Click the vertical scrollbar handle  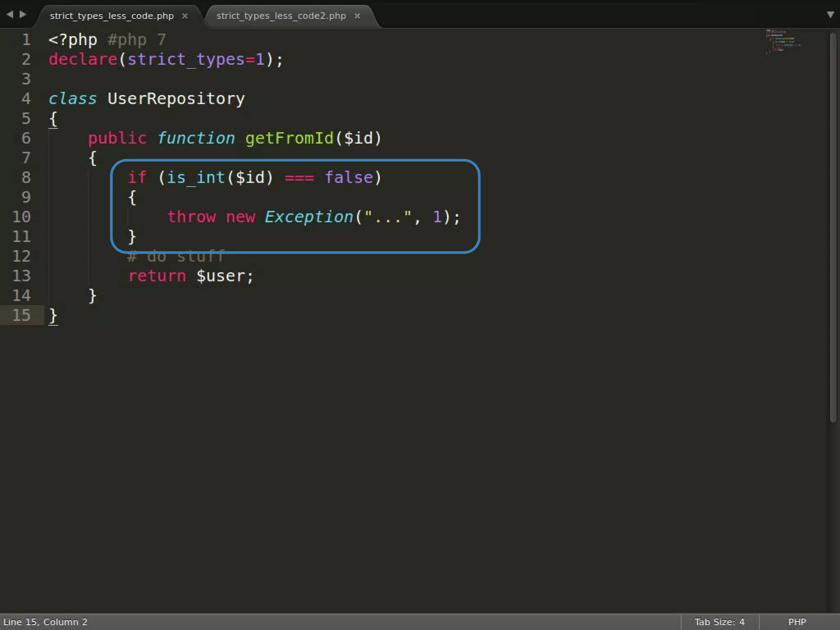point(833,228)
